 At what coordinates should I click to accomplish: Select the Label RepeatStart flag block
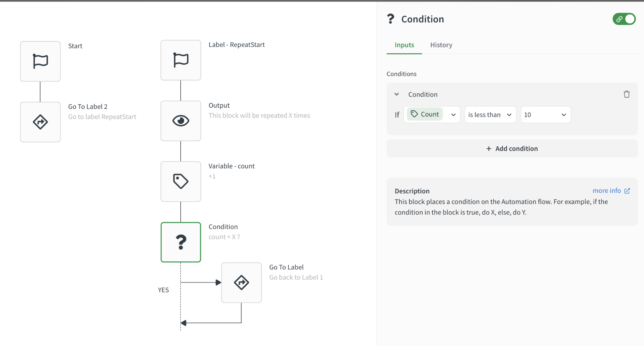pos(181,60)
